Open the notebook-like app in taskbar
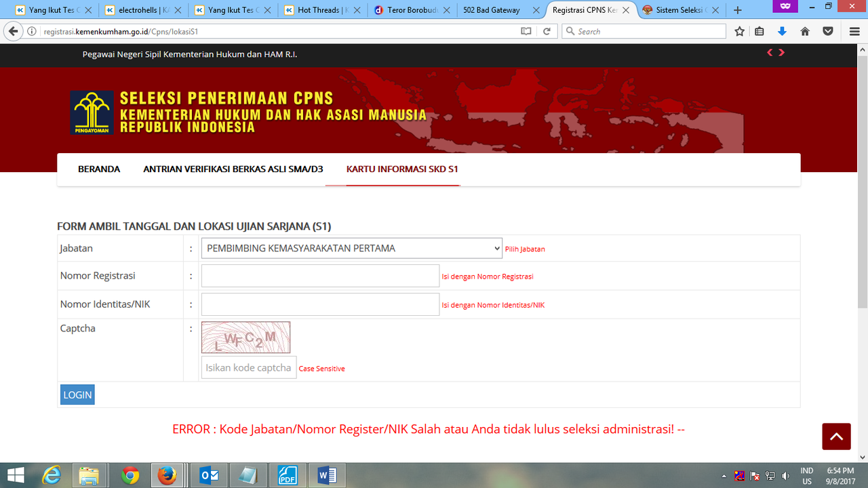The width and height of the screenshot is (868, 488). pos(248,475)
